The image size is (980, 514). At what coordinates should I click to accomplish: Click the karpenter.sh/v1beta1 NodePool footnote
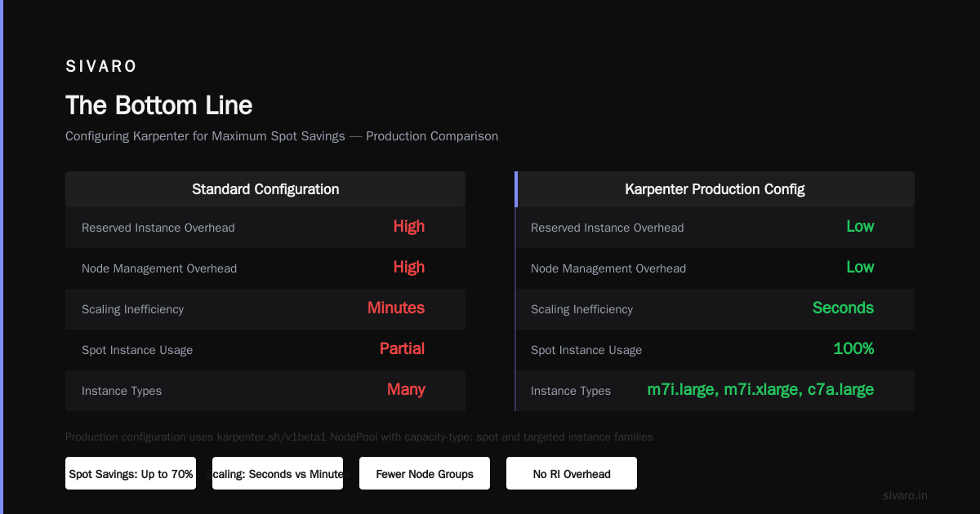click(359, 436)
